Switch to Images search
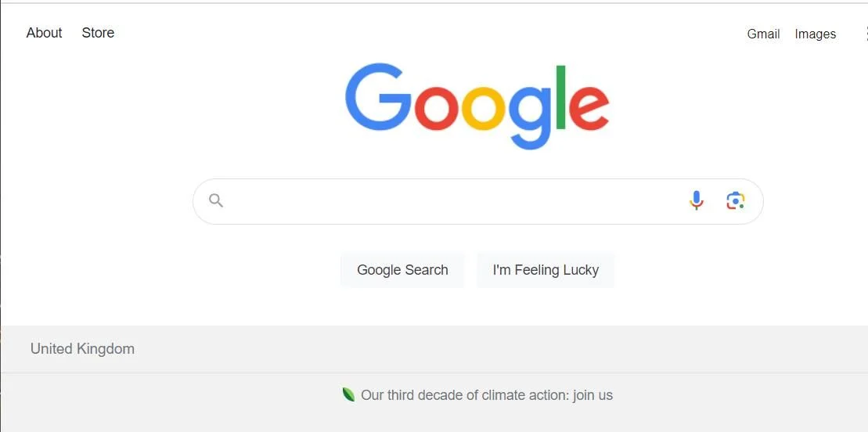868x432 pixels. (x=816, y=34)
